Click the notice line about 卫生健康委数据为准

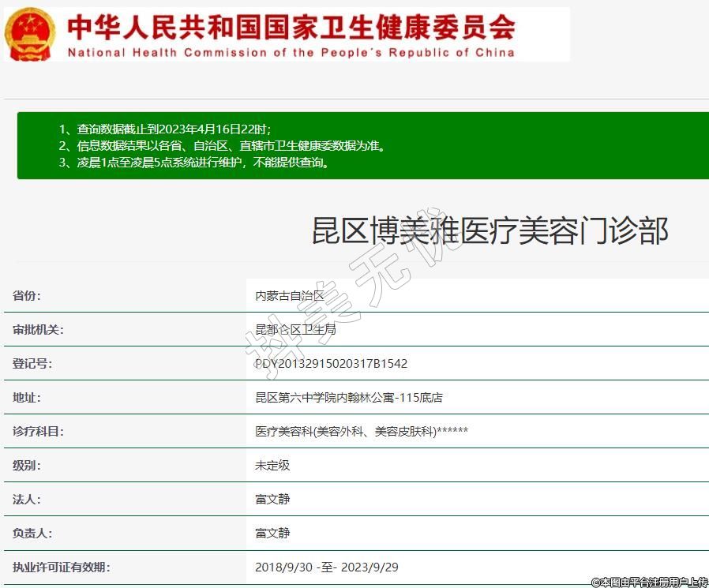(x=221, y=146)
